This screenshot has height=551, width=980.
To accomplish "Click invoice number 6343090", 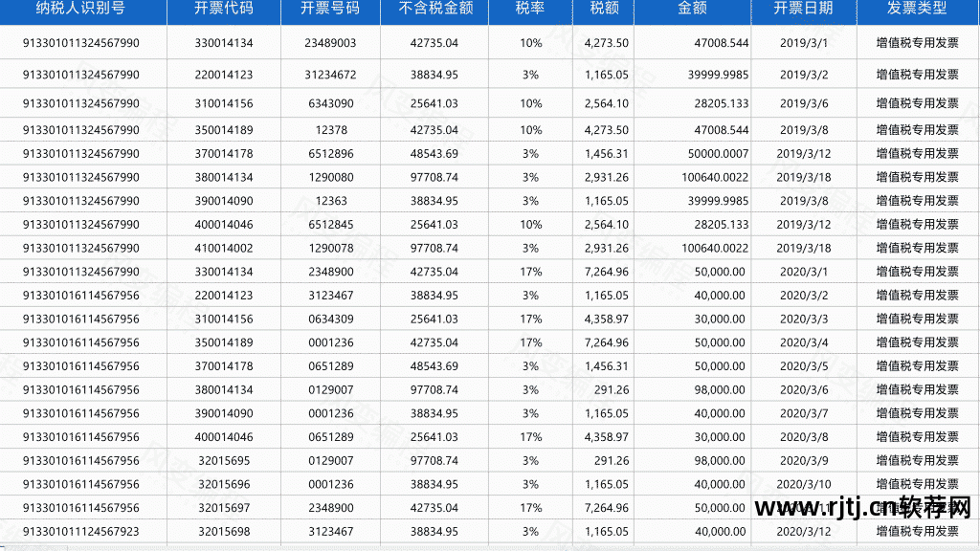I will pyautogui.click(x=330, y=103).
